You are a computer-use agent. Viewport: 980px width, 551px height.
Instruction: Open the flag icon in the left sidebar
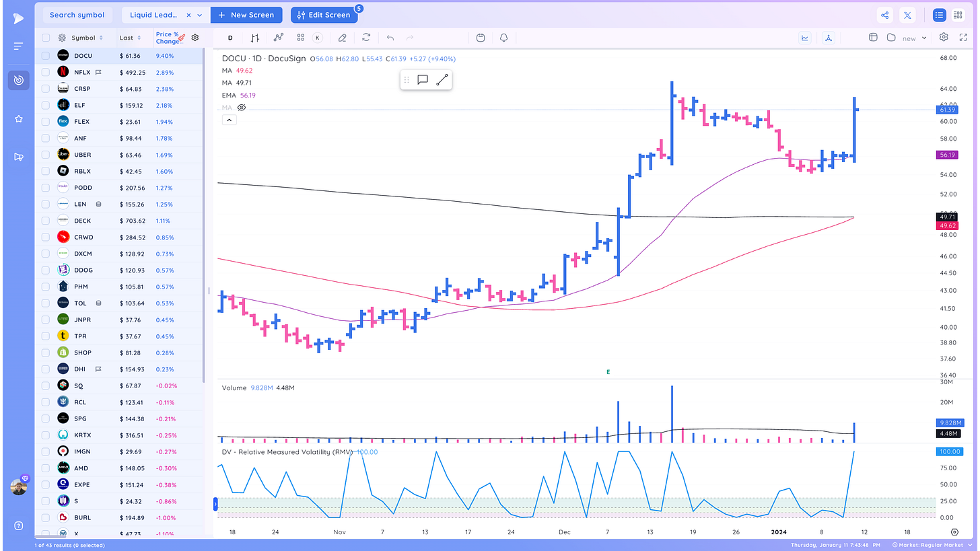[18, 157]
